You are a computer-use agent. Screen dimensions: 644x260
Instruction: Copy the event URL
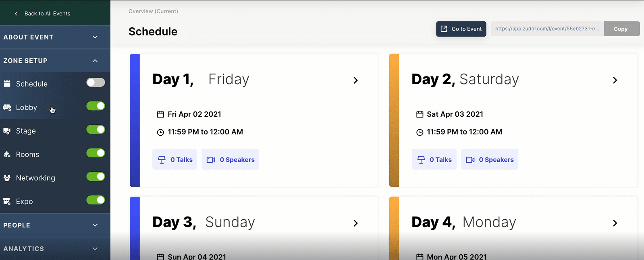[x=621, y=29]
